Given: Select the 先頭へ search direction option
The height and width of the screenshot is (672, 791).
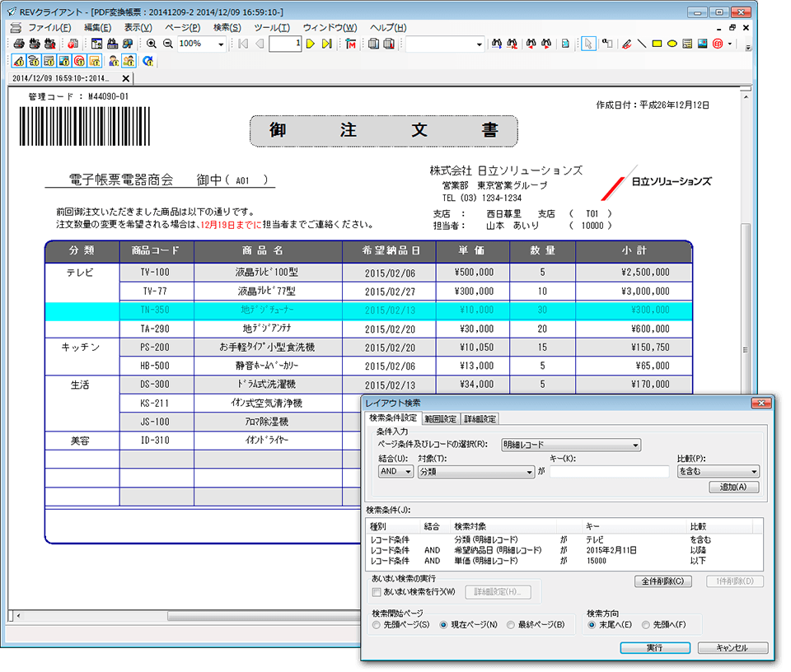Looking at the screenshot, I should tap(645, 625).
